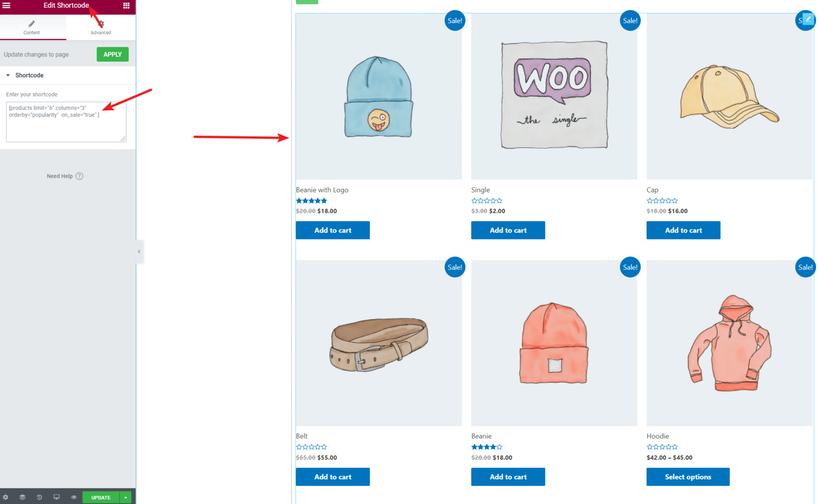Open the Elementor hamburger menu

click(x=6, y=5)
